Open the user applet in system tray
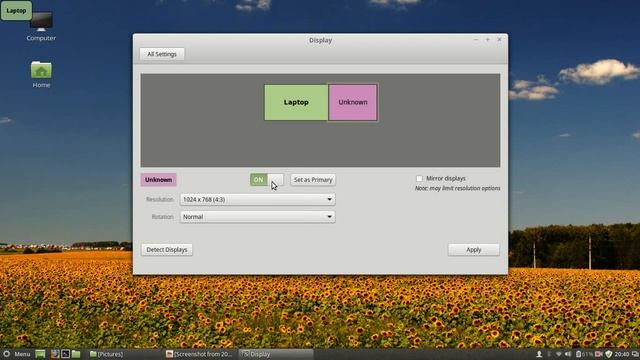Viewport: 640px width, 360px height. tap(539, 354)
